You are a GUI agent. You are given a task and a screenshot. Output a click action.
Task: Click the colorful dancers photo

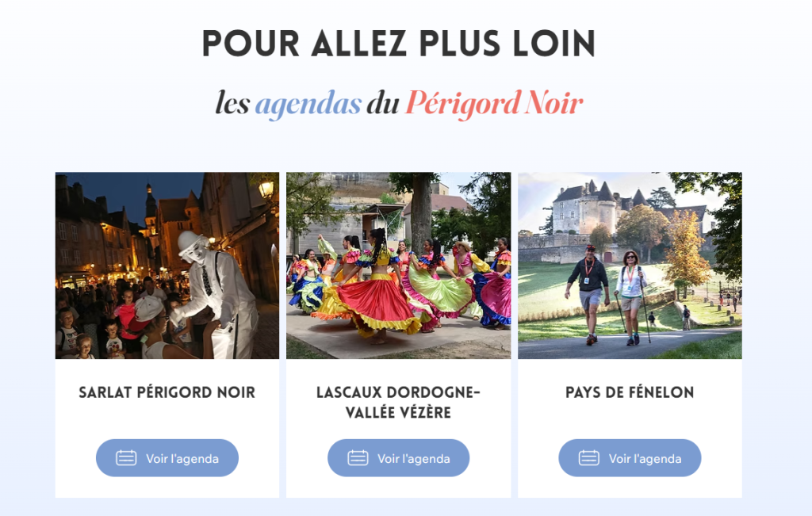[398, 266]
